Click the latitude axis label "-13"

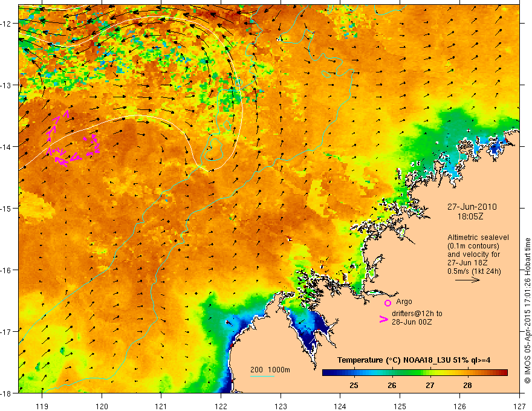(x=6, y=85)
